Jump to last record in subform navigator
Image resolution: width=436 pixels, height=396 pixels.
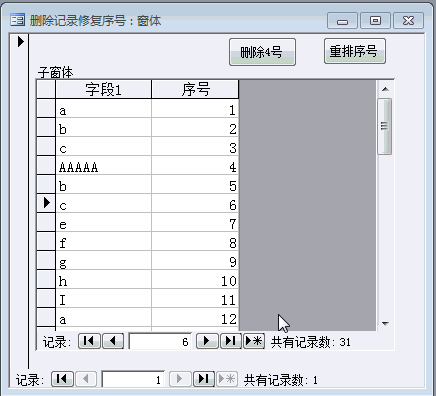(231, 341)
